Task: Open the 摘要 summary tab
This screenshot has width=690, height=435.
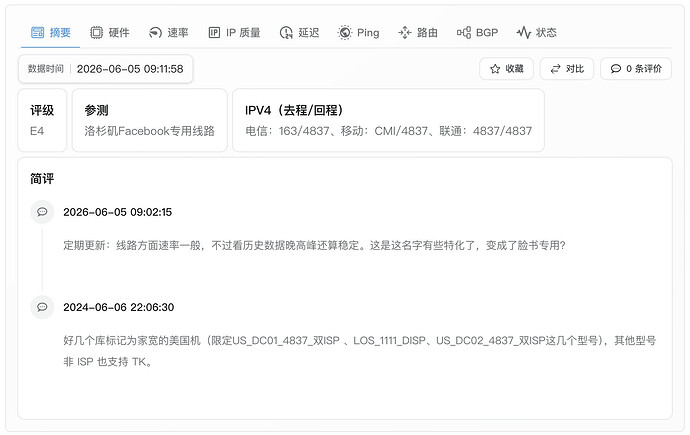Action: [51, 33]
